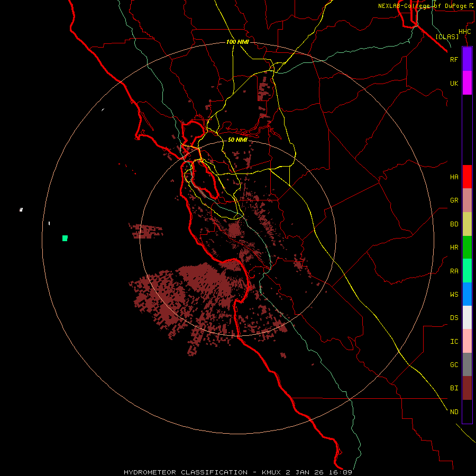Click the IC legend label

click(454, 341)
